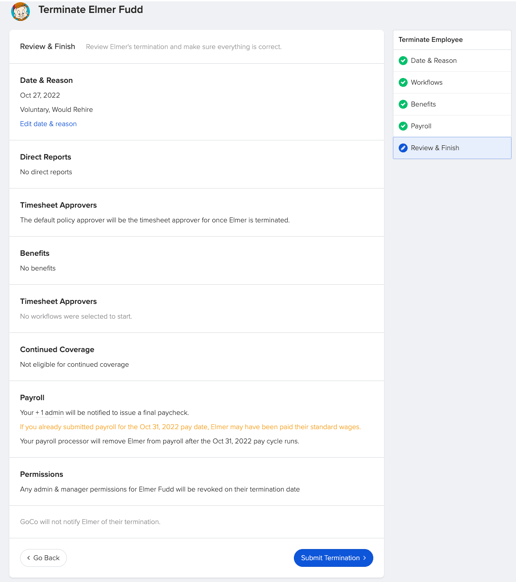The width and height of the screenshot is (516, 582).
Task: Click the blue pencil icon beside Review & Finish
Action: 403,148
